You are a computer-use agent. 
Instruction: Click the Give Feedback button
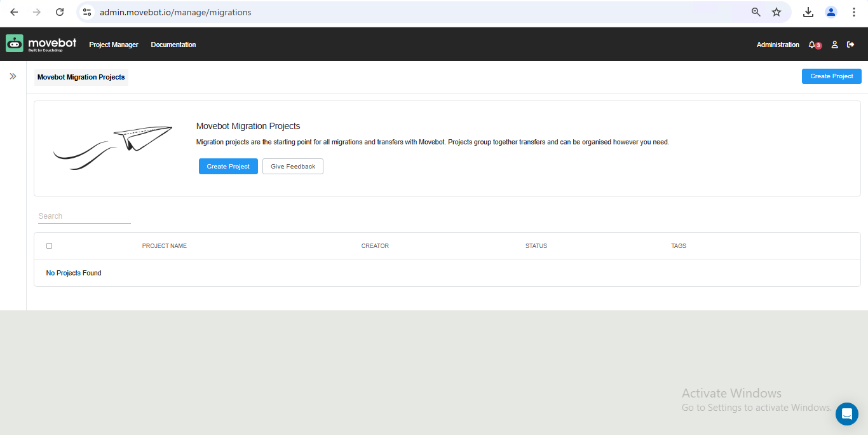coord(293,166)
